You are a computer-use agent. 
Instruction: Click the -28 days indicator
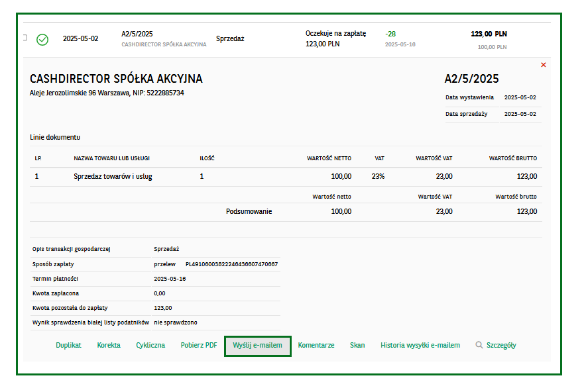[x=390, y=34]
